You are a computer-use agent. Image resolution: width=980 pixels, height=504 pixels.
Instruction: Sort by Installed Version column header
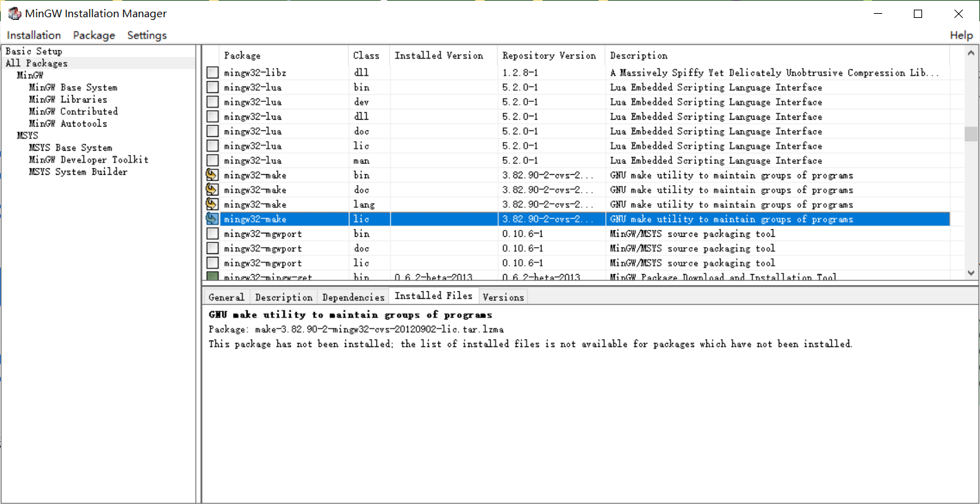pyautogui.click(x=444, y=55)
